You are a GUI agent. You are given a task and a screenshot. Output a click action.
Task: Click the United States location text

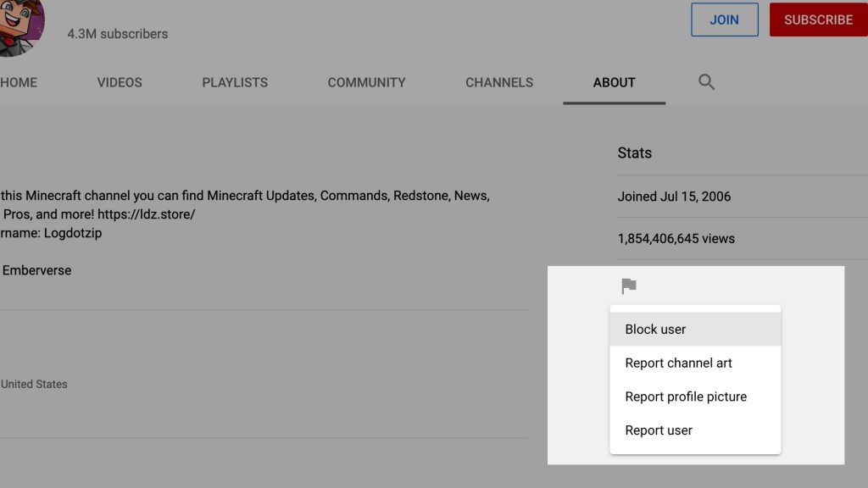pyautogui.click(x=34, y=384)
